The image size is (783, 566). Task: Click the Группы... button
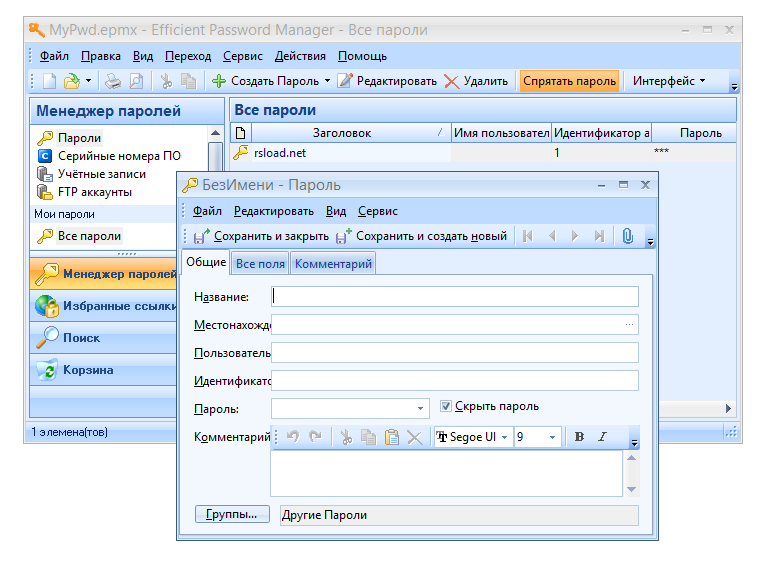(x=232, y=514)
